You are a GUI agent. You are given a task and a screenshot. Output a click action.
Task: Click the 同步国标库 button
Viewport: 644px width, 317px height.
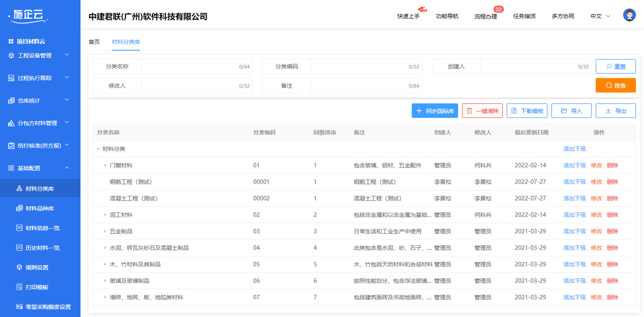click(435, 111)
